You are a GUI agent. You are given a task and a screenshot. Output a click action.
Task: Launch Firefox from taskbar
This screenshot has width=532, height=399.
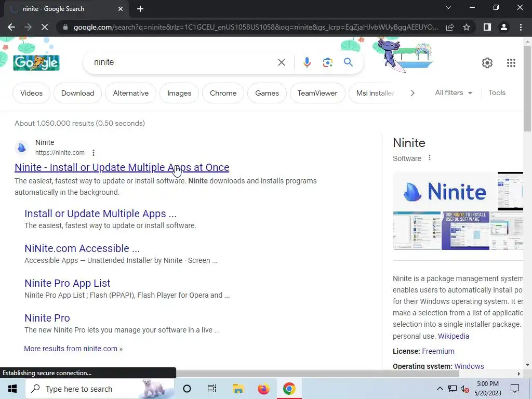[263, 389]
